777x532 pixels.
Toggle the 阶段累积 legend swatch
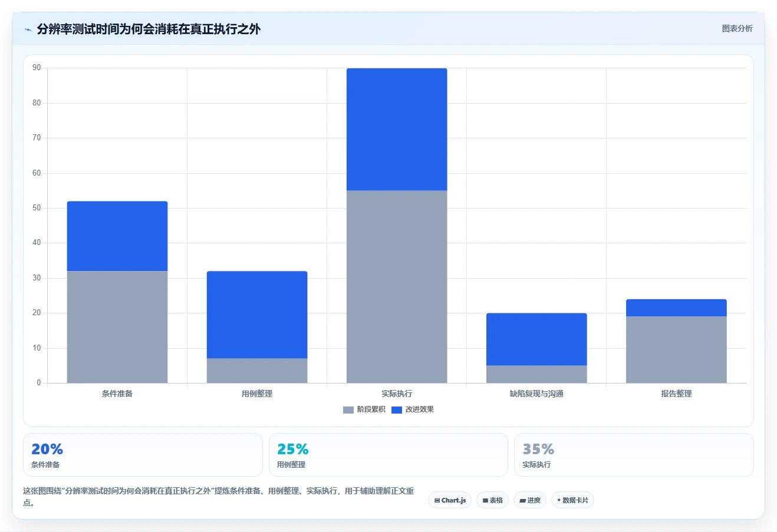(x=348, y=409)
